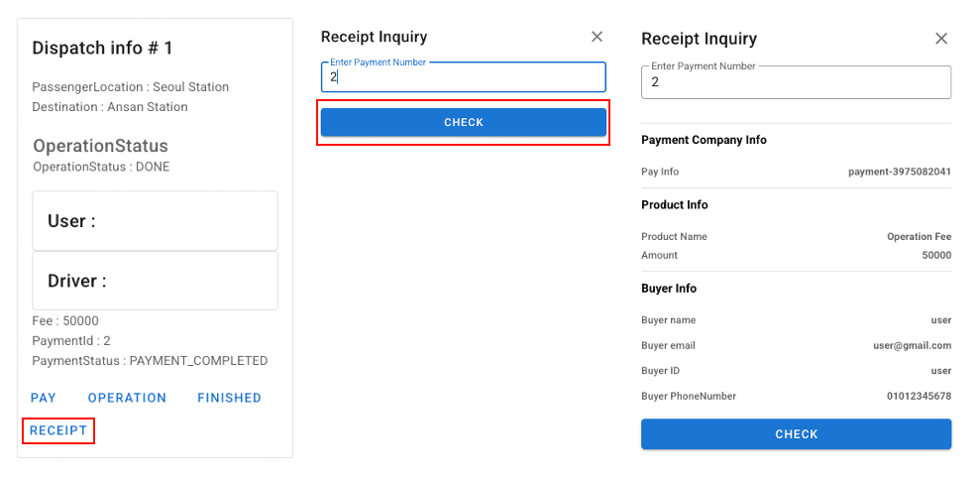Image resolution: width=980 pixels, height=480 pixels.
Task: Click the CHECK button below Buyer PhoneNumber
Action: [797, 434]
